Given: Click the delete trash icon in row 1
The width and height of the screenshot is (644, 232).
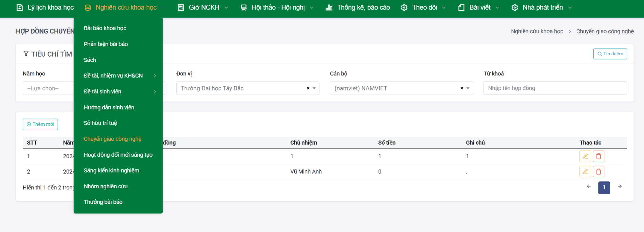Looking at the screenshot, I should [598, 156].
